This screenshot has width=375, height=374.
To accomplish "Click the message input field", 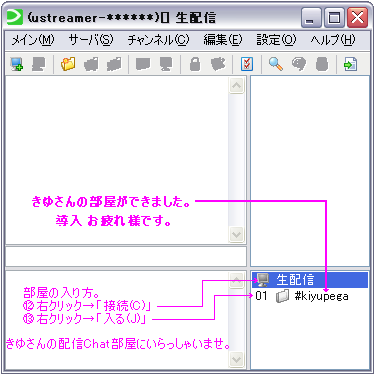I will (126, 256).
